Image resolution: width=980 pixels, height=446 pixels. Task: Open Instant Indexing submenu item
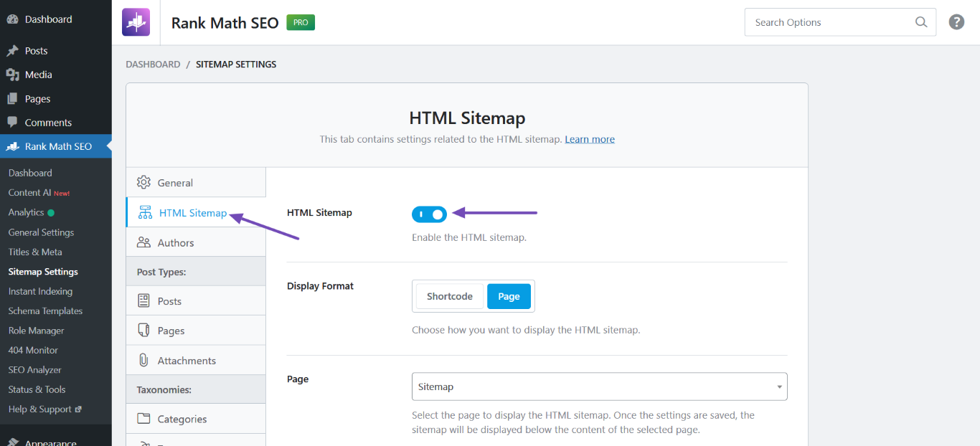click(40, 291)
